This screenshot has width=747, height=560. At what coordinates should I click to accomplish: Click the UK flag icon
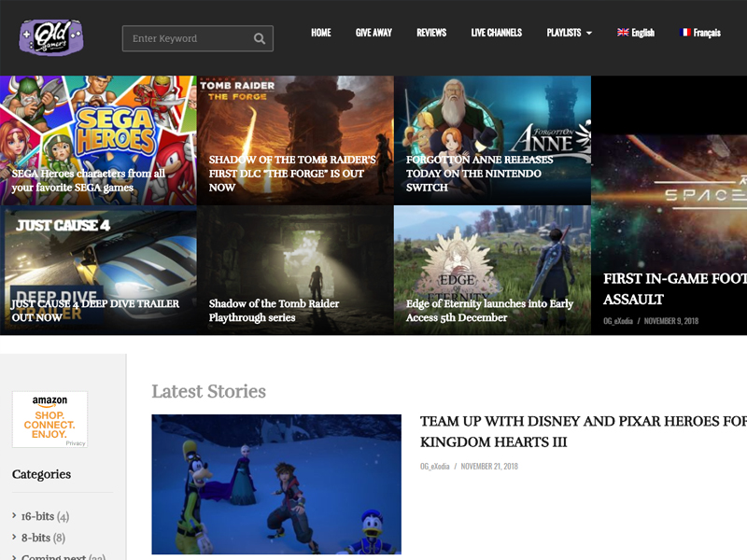(623, 33)
